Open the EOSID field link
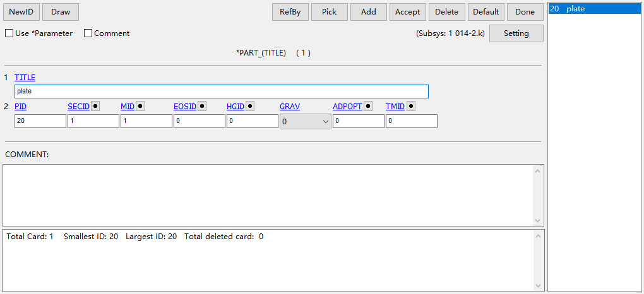This screenshot has width=644, height=294. pyautogui.click(x=185, y=107)
